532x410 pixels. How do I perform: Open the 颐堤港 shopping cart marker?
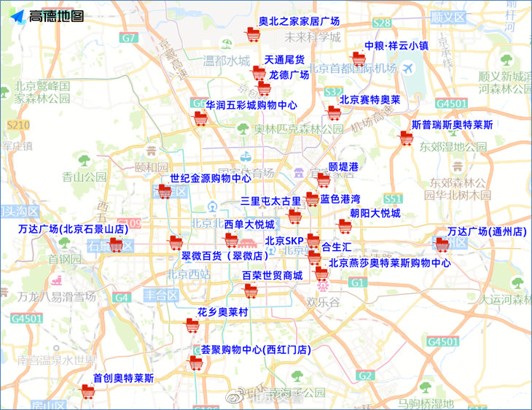323,180
